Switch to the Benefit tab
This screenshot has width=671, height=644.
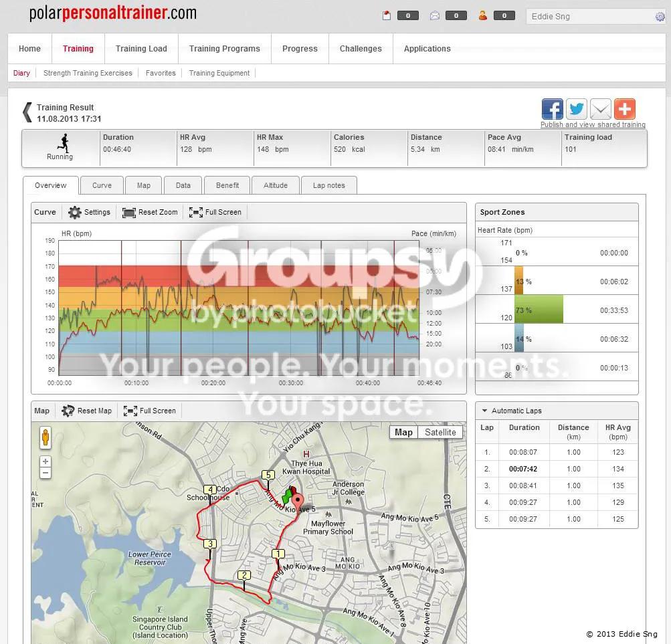tap(227, 185)
